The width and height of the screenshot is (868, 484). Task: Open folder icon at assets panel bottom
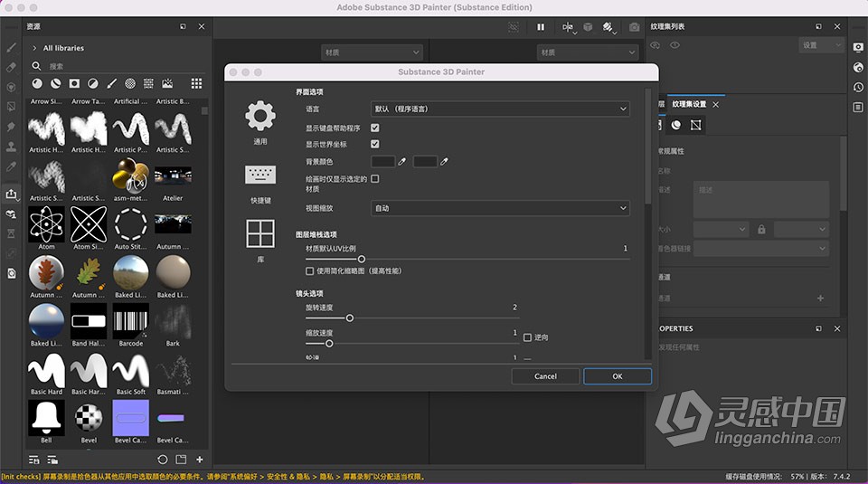coord(181,460)
